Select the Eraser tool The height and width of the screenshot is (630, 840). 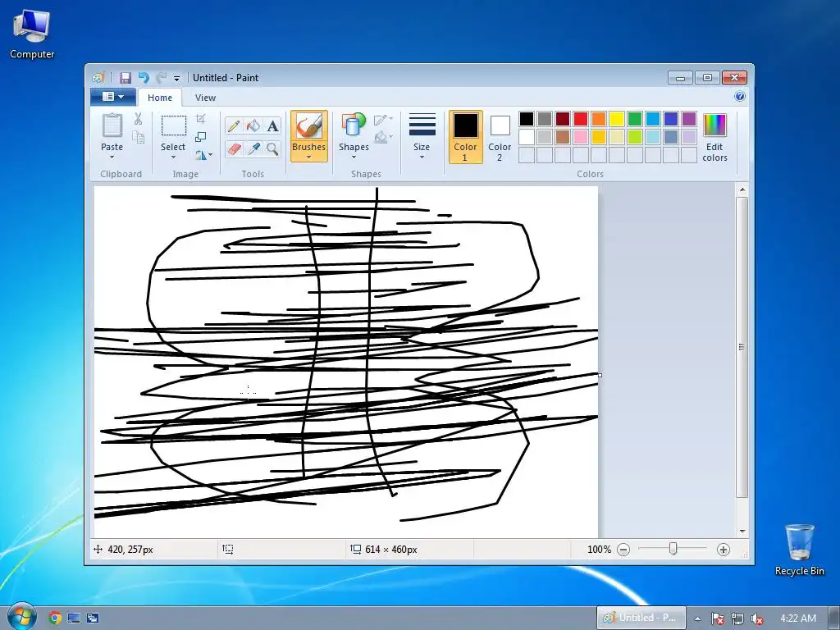click(234, 148)
